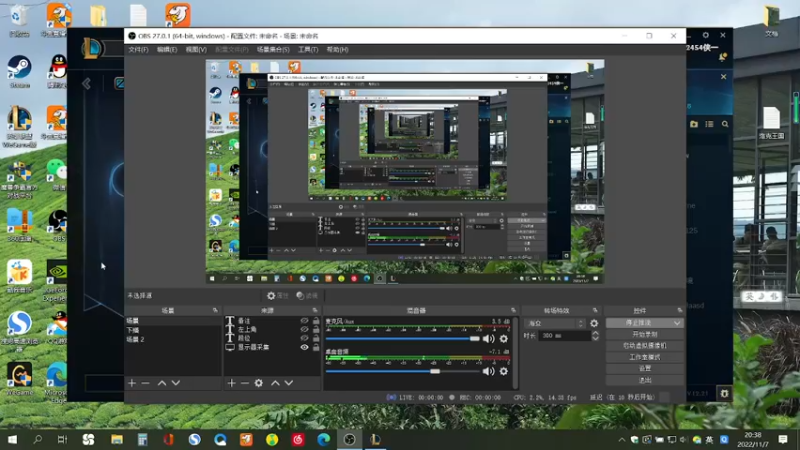Open Windows Start menu

pyautogui.click(x=12, y=439)
